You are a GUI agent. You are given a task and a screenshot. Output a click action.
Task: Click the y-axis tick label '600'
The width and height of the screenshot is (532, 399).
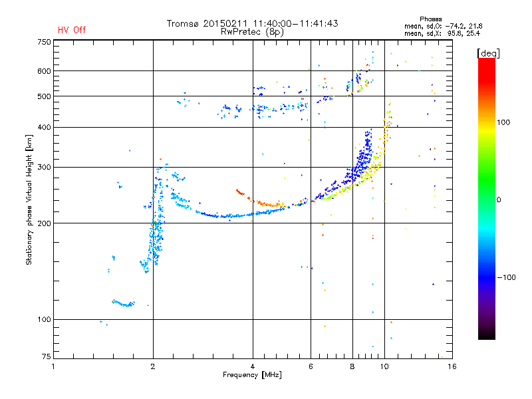coord(44,71)
